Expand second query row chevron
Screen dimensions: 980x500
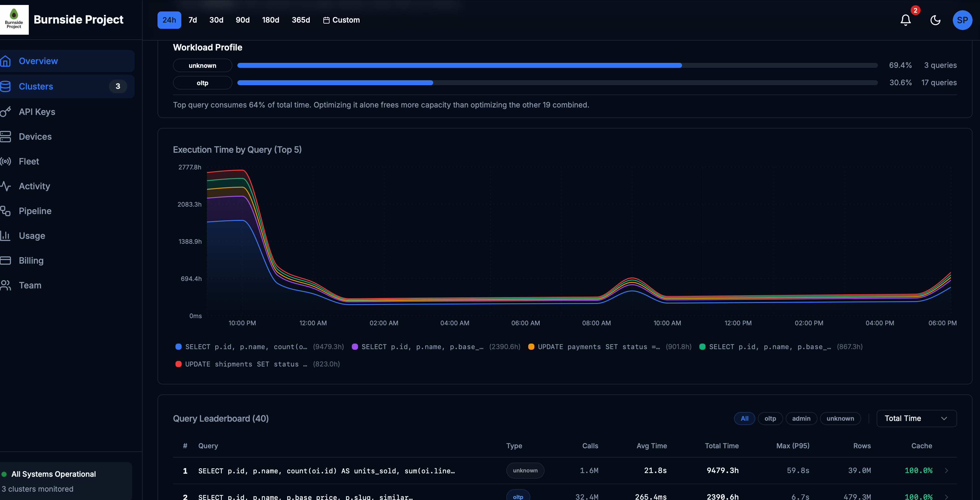[x=946, y=497]
